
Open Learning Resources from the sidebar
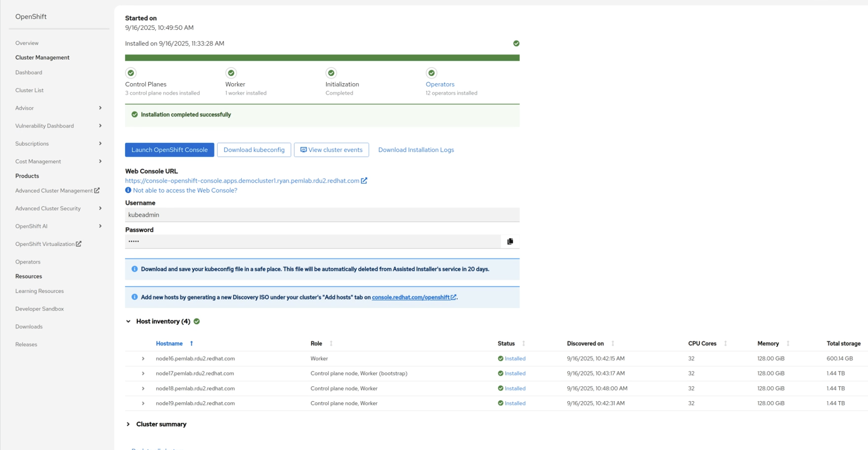coord(39,291)
